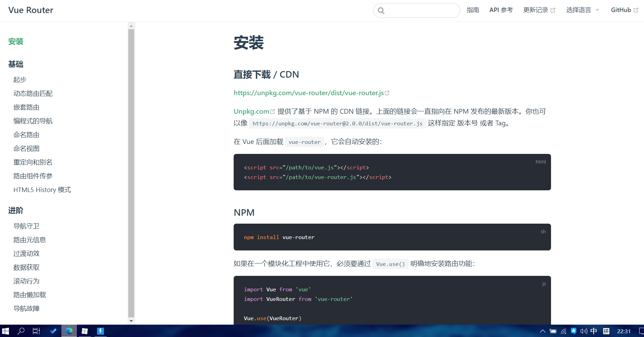Open 动态路由匹配 in the sidebar

point(33,93)
